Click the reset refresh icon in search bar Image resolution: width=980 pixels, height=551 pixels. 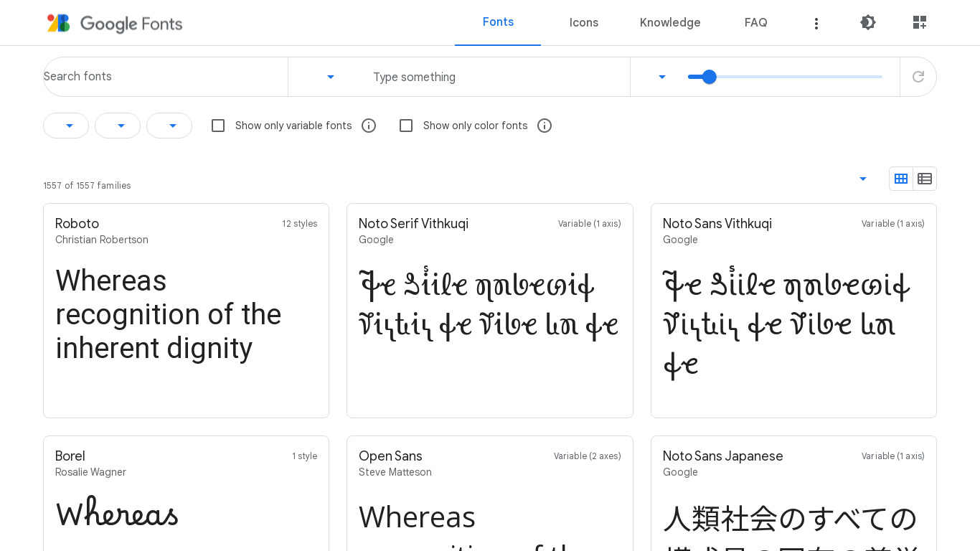[918, 77]
